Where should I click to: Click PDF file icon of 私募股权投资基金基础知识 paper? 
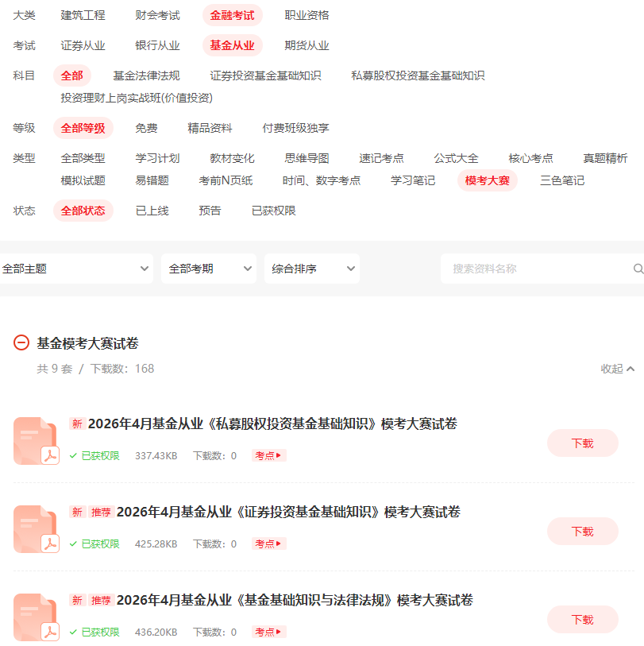pyautogui.click(x=37, y=441)
